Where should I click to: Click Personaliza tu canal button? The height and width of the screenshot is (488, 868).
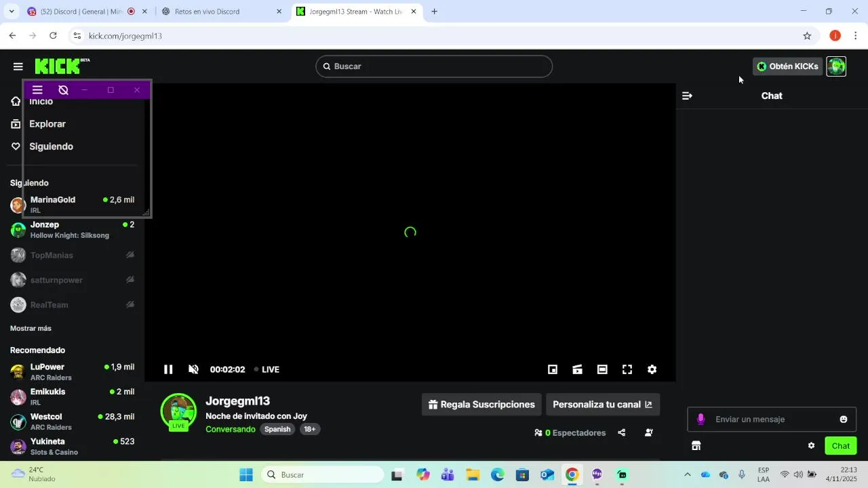pos(602,405)
